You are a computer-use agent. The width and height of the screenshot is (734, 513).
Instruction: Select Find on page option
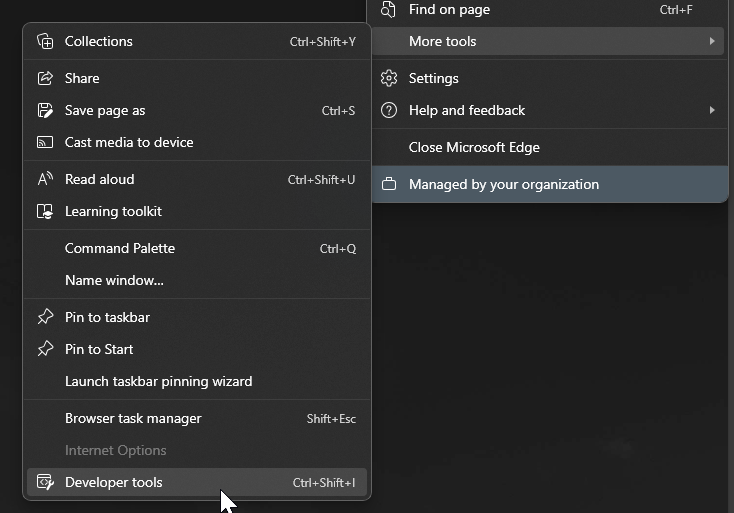[550, 11]
